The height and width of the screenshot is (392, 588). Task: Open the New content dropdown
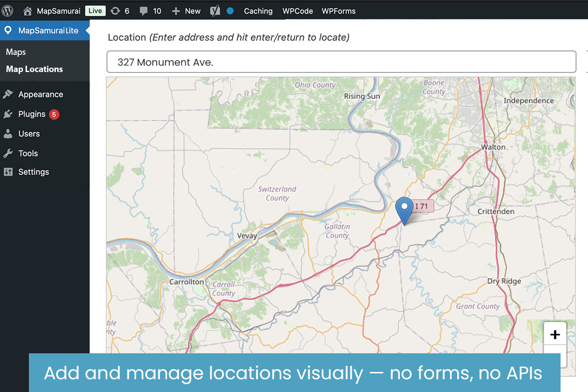pos(186,11)
